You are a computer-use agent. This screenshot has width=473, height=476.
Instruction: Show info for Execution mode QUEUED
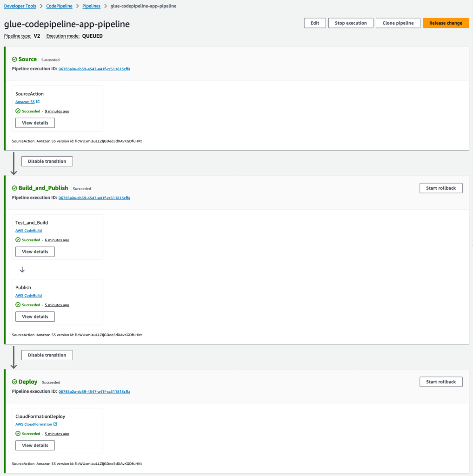pos(63,36)
